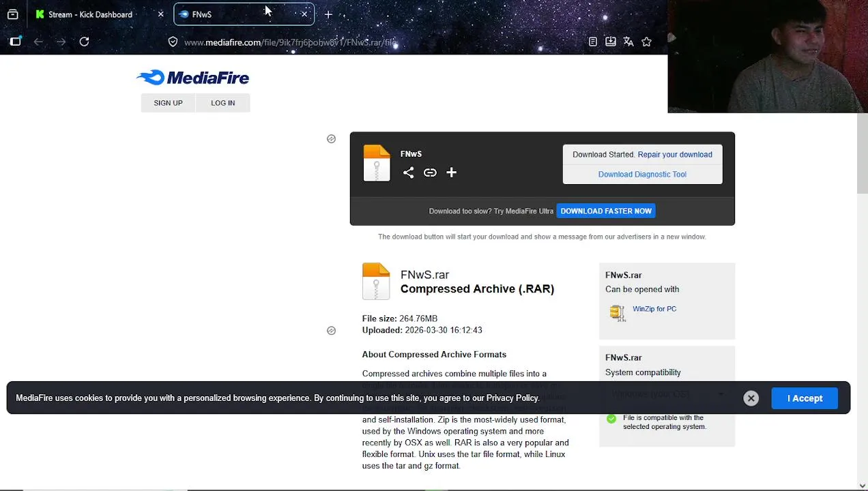Screen dimensions: 868x491
Task: Bookmark this page with star icon
Action: pos(646,42)
